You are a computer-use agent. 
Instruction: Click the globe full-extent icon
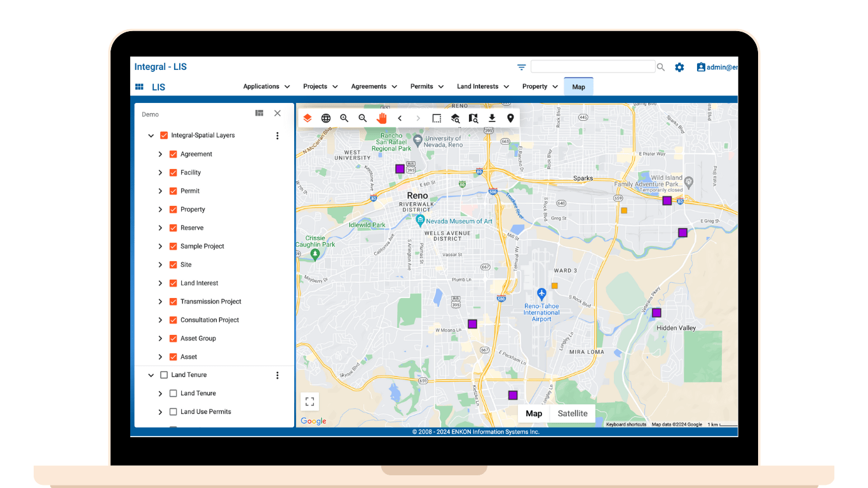click(x=326, y=118)
